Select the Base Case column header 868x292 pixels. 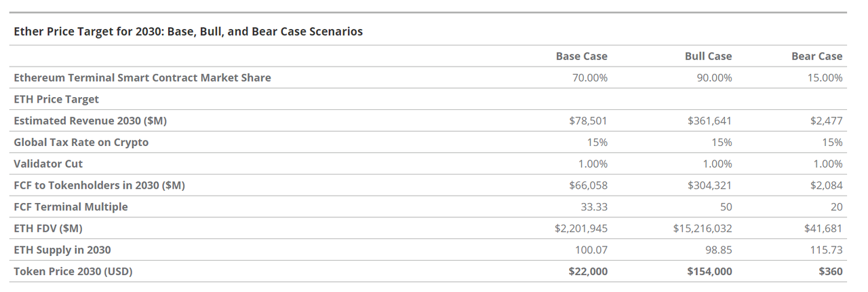(581, 56)
